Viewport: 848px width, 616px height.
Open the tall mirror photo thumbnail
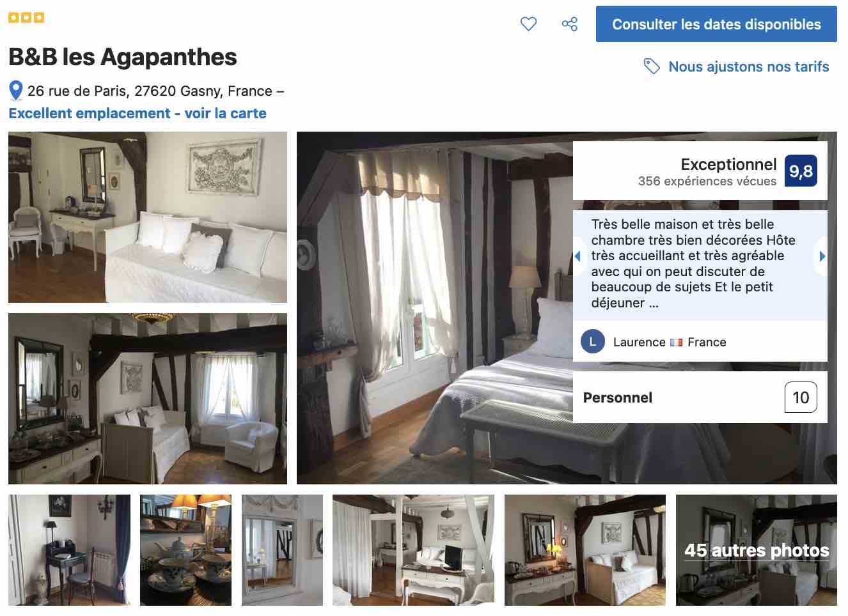[283, 550]
